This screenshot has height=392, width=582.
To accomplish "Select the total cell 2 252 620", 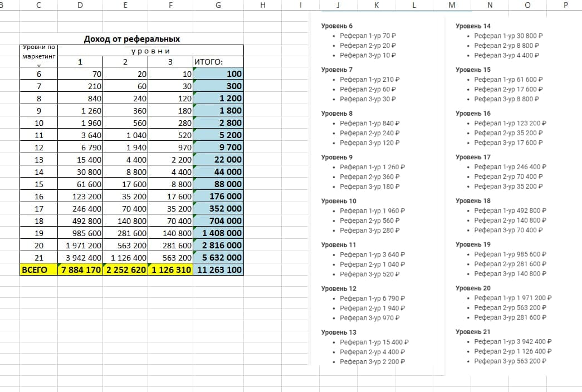I will [125, 270].
